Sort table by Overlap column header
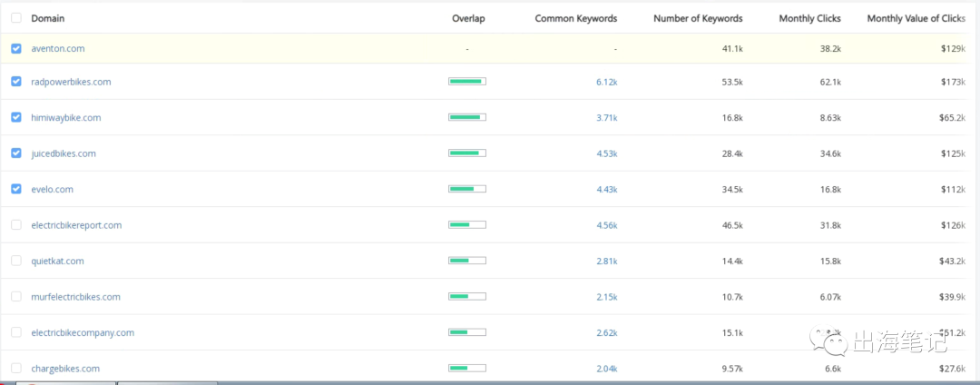 [467, 18]
